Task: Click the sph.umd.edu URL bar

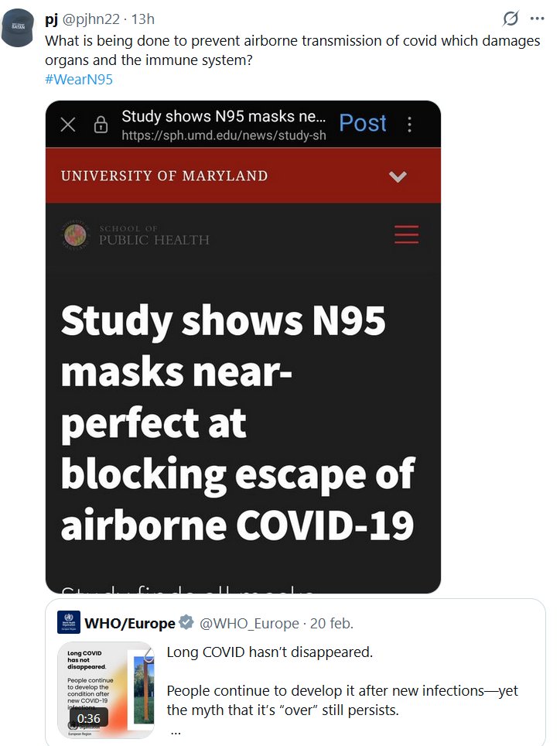Action: [224, 136]
